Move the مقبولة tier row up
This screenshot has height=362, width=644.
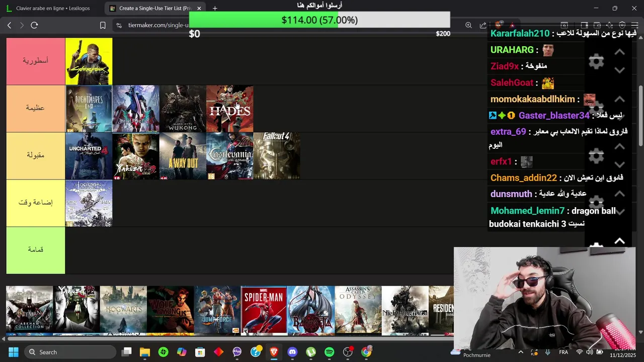(x=619, y=146)
